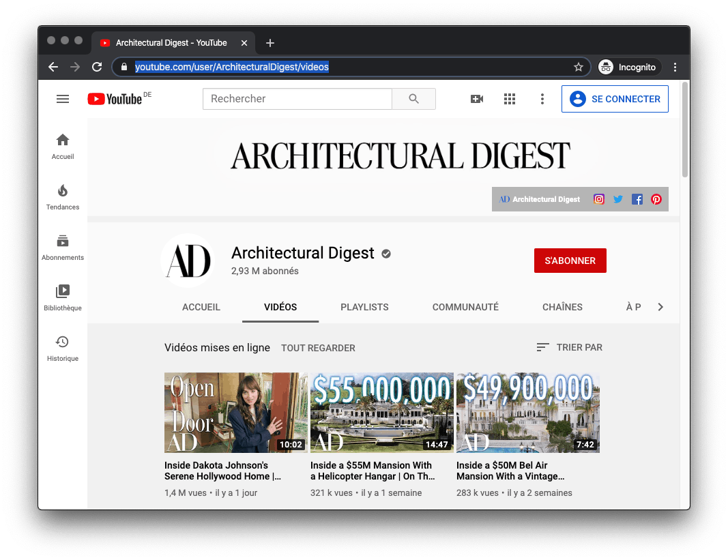Open the Trier par sort dropdown

coord(569,347)
